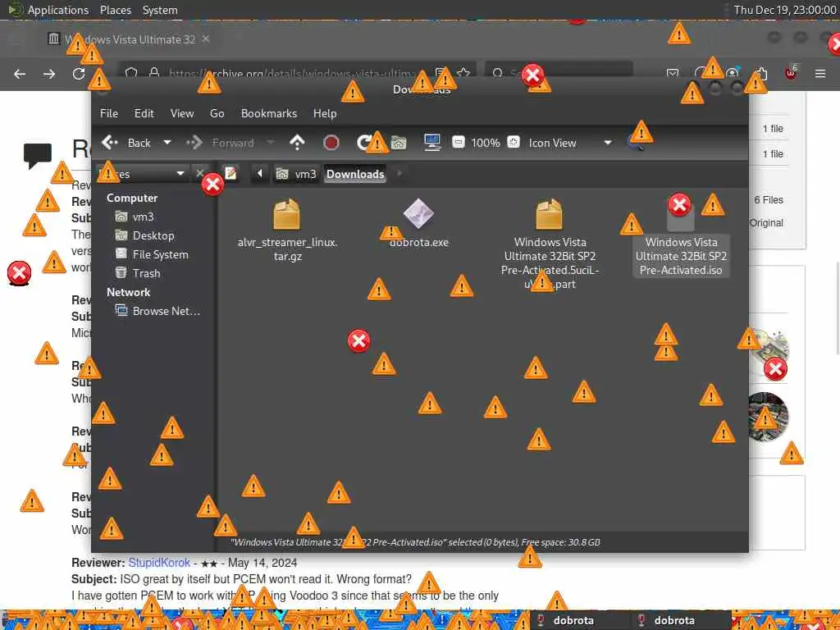Click the Original link on the webpage
840x630 pixels.
(766, 223)
